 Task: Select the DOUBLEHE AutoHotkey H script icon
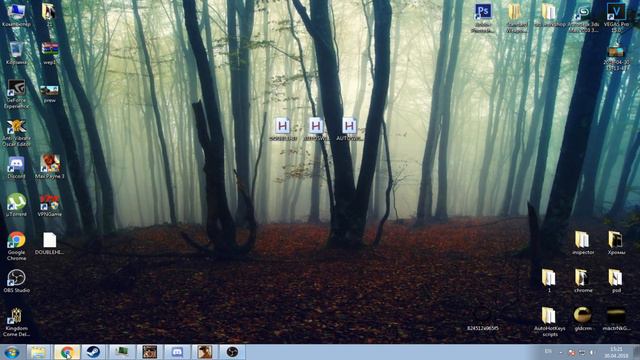[282, 129]
